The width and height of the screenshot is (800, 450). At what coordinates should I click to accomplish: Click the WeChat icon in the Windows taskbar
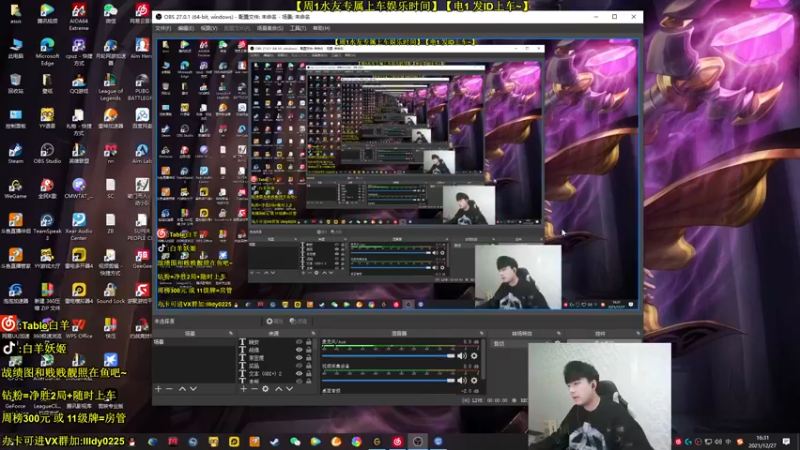[x=295, y=442]
